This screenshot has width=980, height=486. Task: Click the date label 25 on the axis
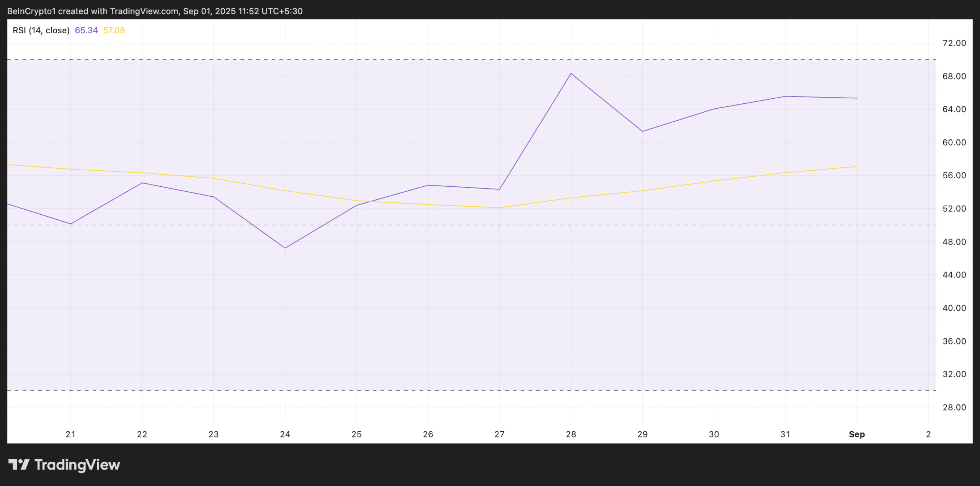click(356, 434)
